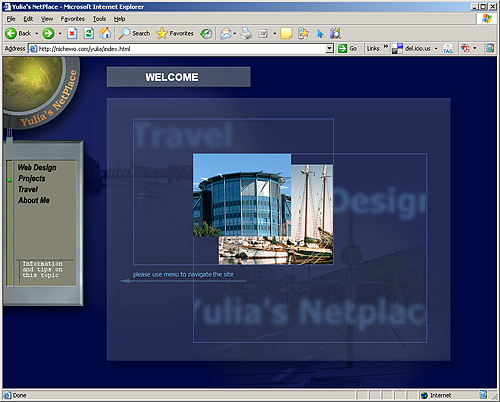The width and height of the screenshot is (500, 402).
Task: Click the page icon in address bar
Action: click(x=33, y=49)
